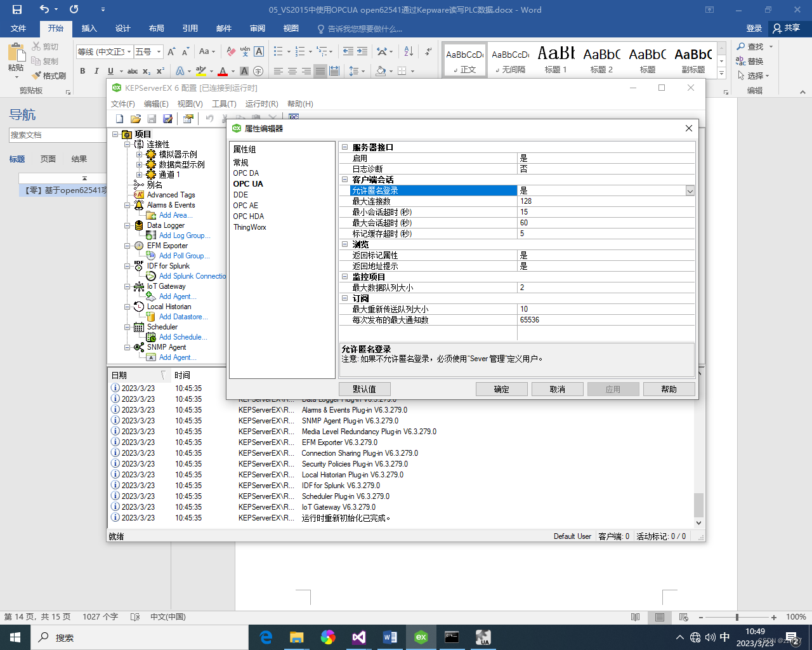Apply strikethrough formatting in Word
This screenshot has height=650, width=812.
pos(132,71)
